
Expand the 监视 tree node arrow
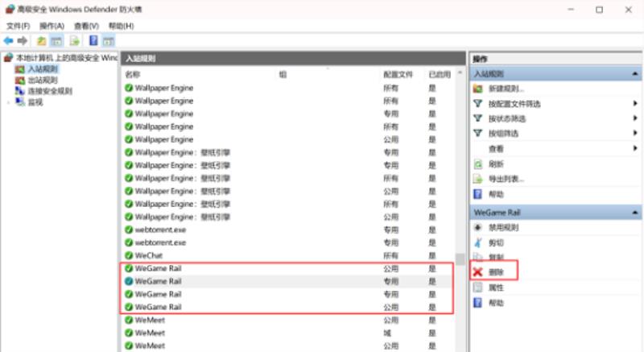pyautogui.click(x=8, y=101)
